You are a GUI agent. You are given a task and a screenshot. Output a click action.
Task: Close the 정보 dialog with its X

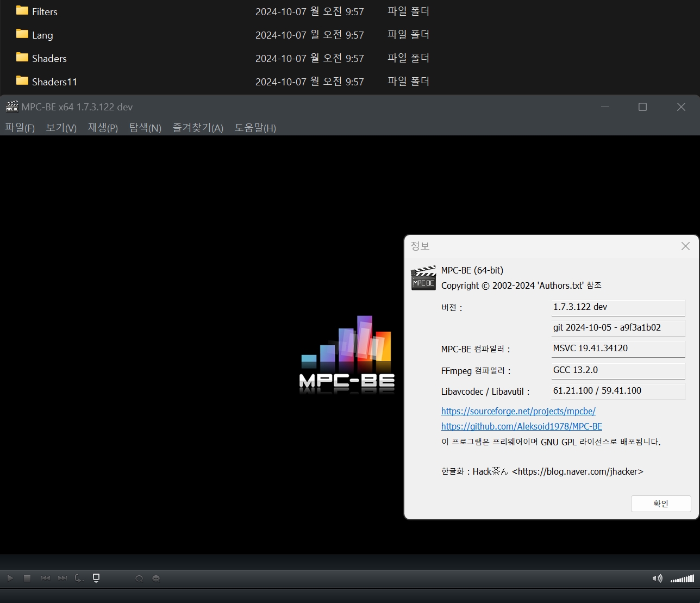click(x=685, y=246)
